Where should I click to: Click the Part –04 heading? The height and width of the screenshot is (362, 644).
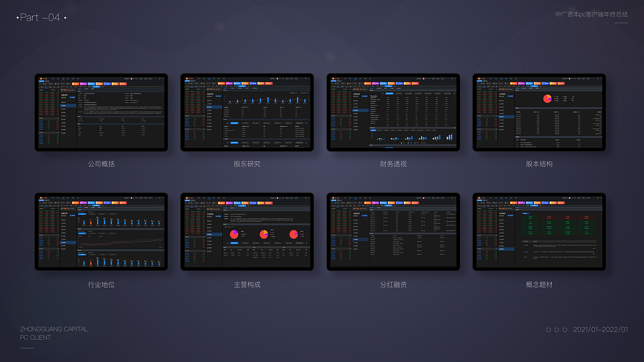40,18
